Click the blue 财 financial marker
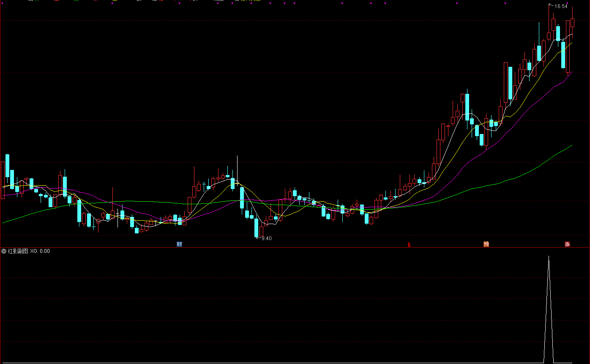 179,244
